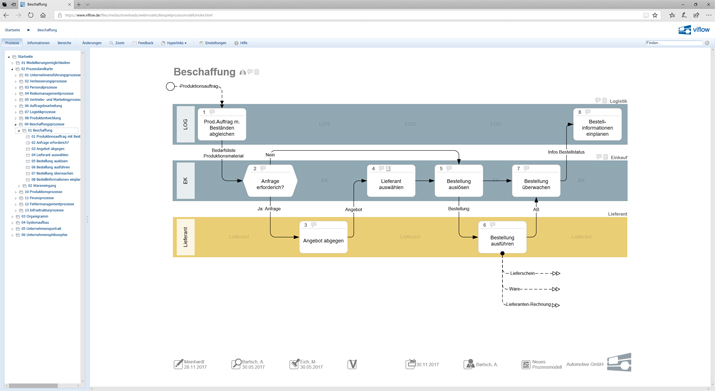Select 04 Lieferant auswählen in tree
Image resolution: width=715 pixels, height=391 pixels.
click(x=50, y=155)
